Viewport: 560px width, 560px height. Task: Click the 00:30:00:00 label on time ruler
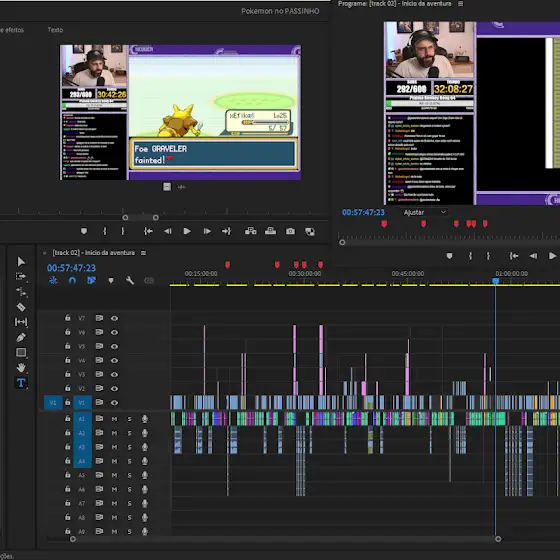tap(305, 274)
